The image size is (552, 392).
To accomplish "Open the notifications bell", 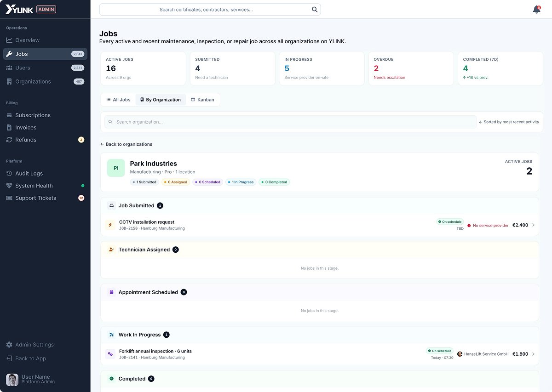I will (536, 10).
